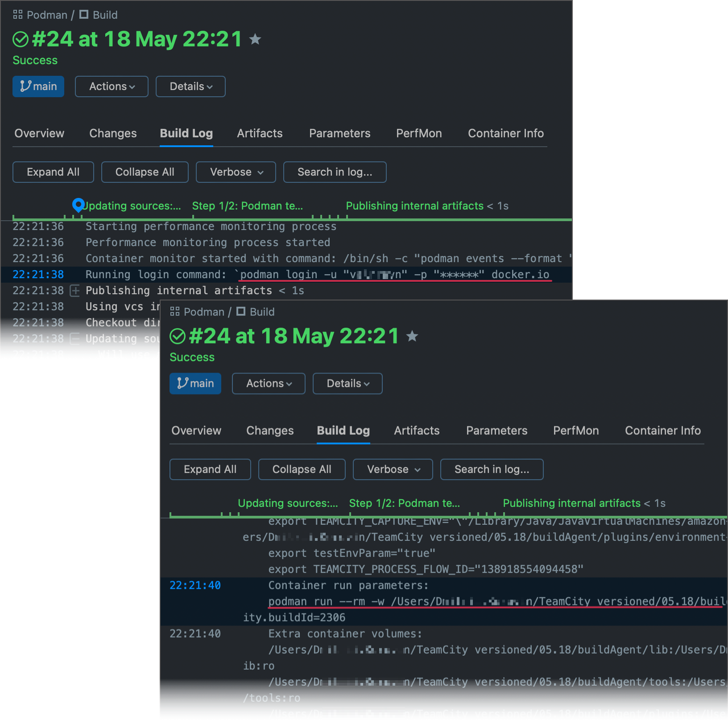Select the Container run parameters log line
This screenshot has width=728, height=724.
click(348, 585)
